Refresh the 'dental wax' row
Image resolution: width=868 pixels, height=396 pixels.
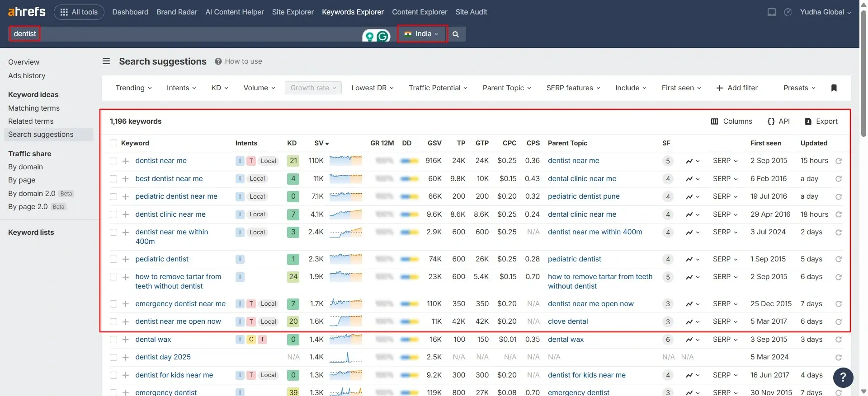click(x=839, y=340)
